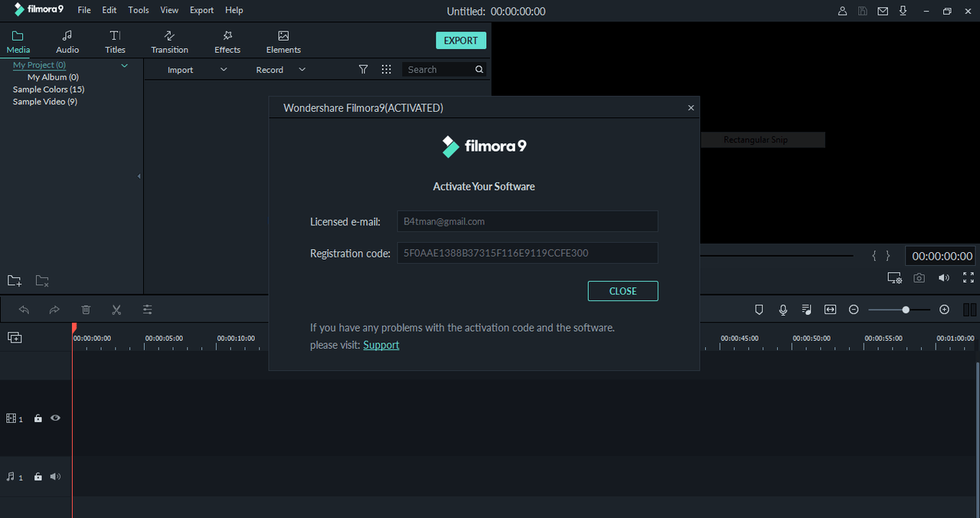Click the Add track icon
This screenshot has height=518, width=980.
[15, 337]
